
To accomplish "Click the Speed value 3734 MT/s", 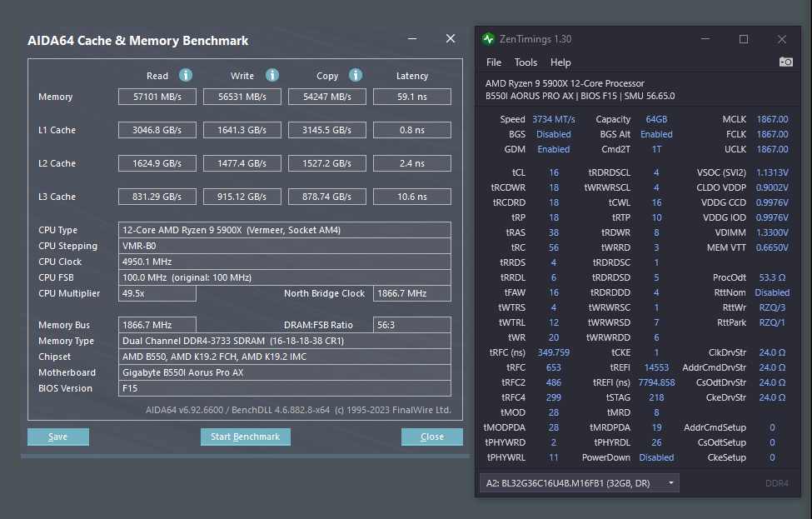I will (x=554, y=119).
